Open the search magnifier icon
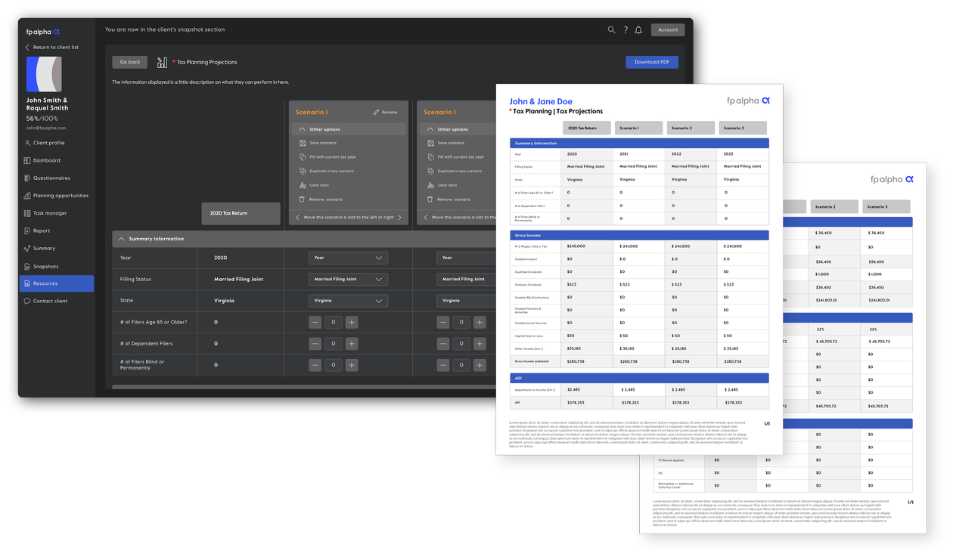953x560 pixels. [611, 29]
